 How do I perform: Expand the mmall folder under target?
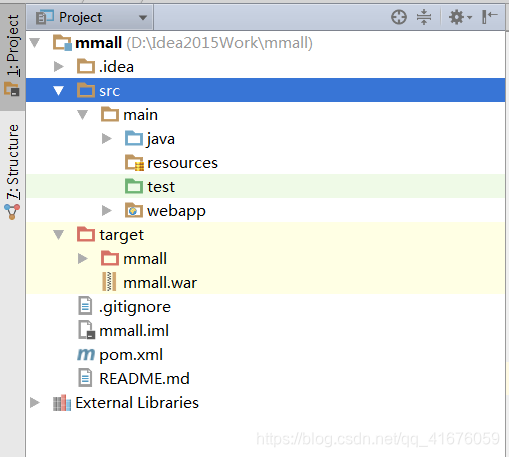coord(83,259)
